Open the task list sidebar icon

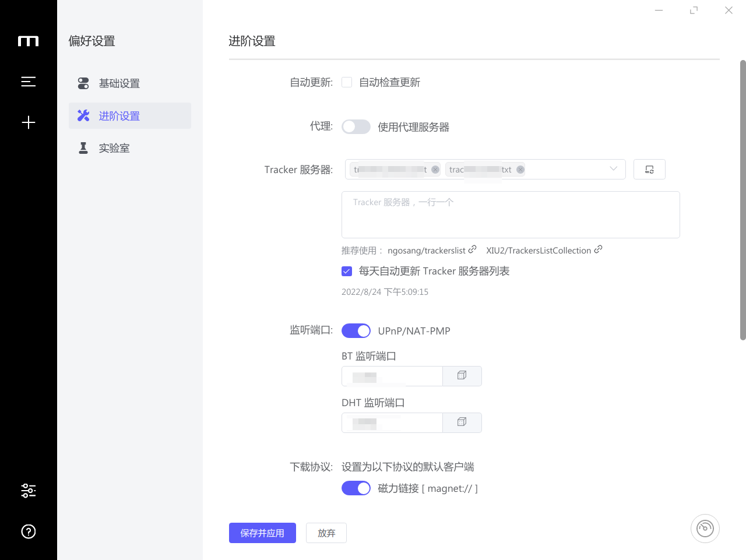coord(28,82)
